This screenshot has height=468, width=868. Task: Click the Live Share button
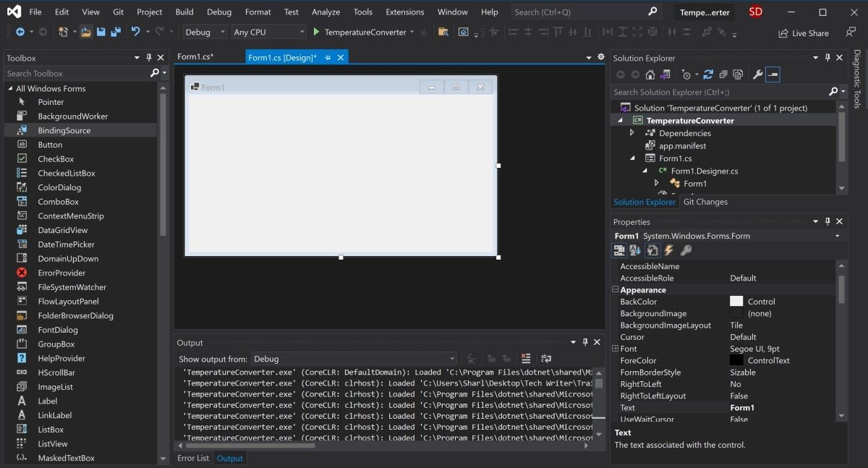[x=803, y=32]
